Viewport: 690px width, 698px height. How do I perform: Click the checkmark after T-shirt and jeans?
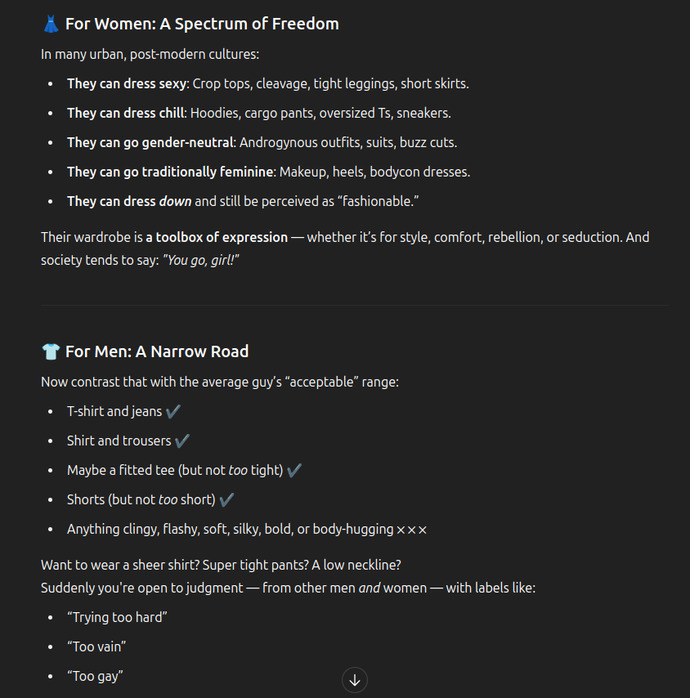pos(173,411)
